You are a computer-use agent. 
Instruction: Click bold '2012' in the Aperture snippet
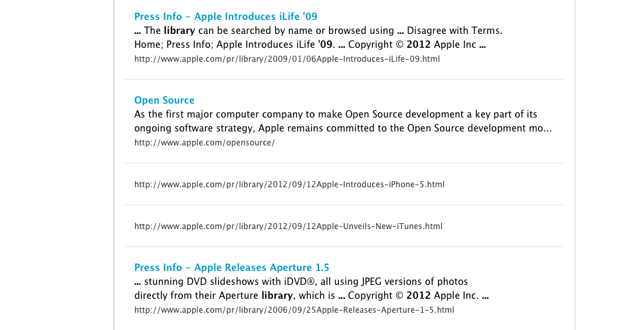419,295
